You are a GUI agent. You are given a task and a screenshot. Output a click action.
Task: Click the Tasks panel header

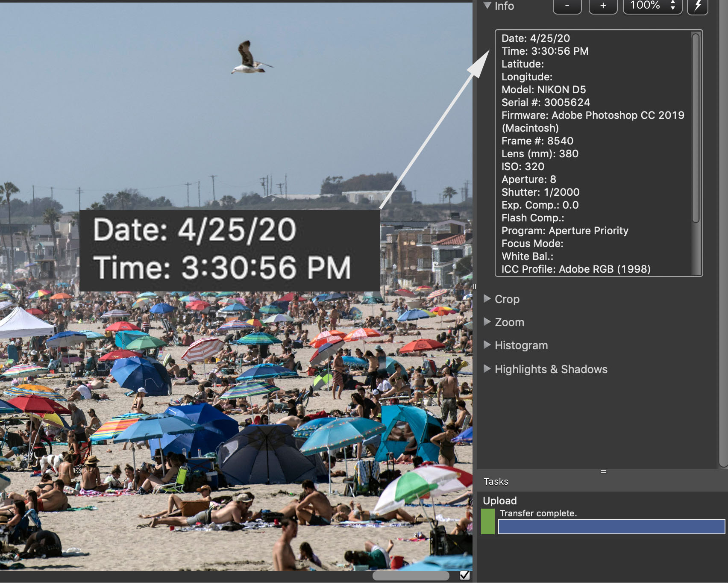point(495,481)
